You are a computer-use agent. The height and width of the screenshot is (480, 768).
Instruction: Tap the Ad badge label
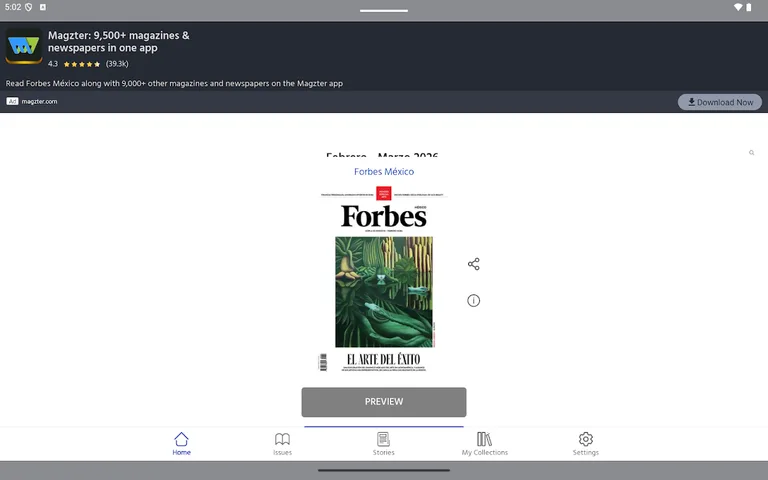pyautogui.click(x=12, y=101)
